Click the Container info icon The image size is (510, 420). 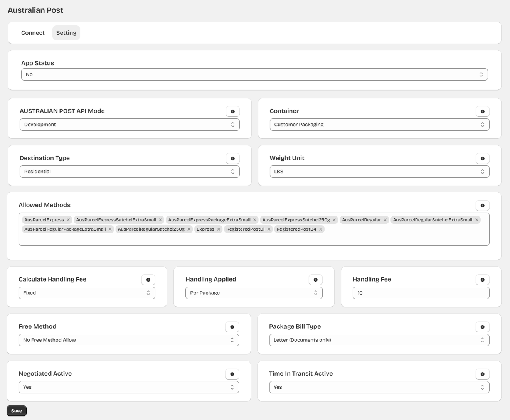[482, 111]
